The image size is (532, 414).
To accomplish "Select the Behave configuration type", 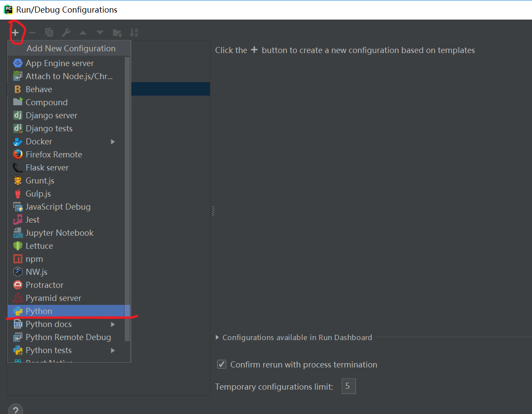I will click(66, 89).
